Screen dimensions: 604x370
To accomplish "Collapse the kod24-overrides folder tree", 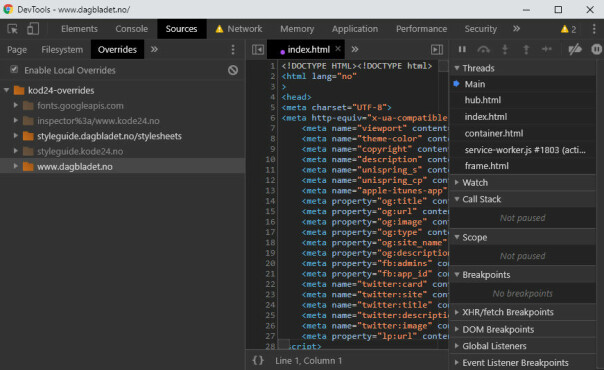I will tap(7, 90).
